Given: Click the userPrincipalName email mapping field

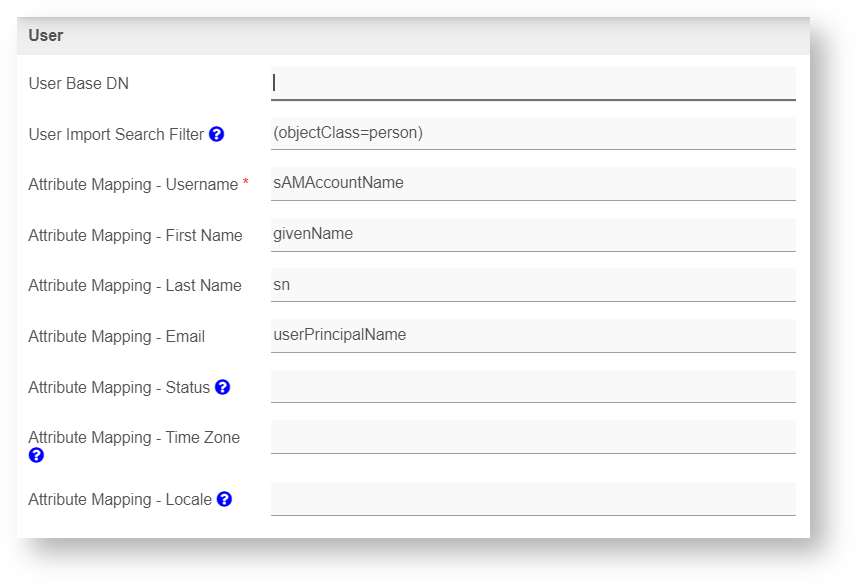Looking at the screenshot, I should point(533,335).
